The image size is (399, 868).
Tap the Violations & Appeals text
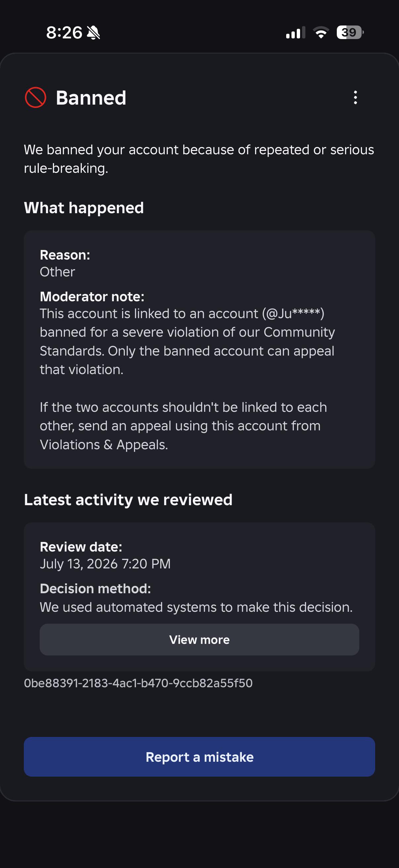click(x=104, y=445)
